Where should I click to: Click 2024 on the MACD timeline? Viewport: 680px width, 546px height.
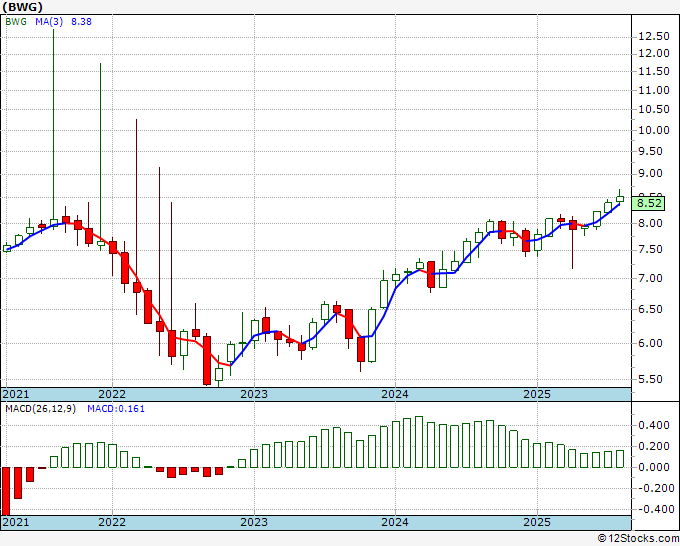395,522
